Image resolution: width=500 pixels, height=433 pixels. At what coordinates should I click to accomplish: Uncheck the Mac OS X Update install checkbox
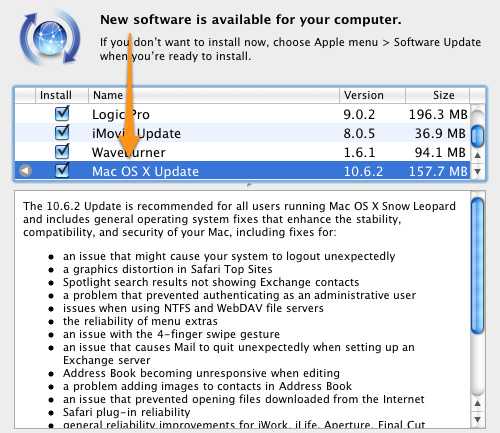(62, 170)
